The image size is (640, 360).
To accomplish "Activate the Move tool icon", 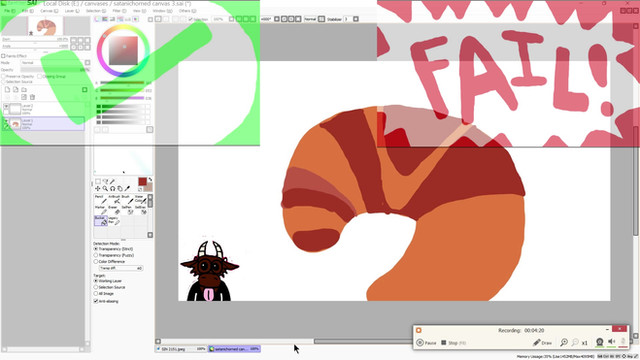I will pos(98,188).
